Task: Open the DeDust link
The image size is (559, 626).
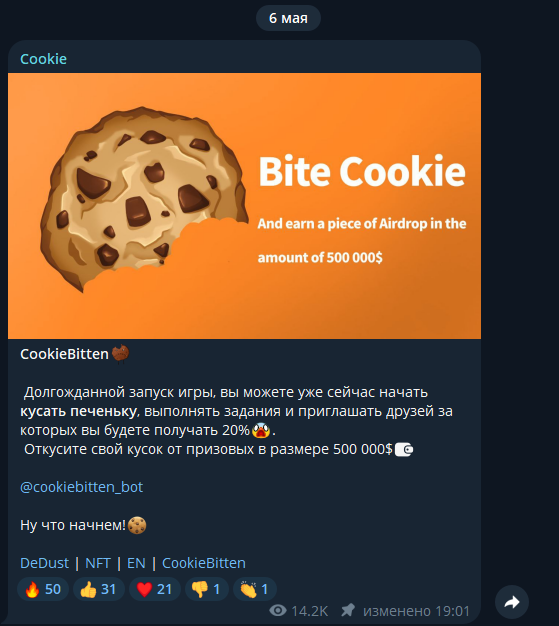Action: (44, 563)
